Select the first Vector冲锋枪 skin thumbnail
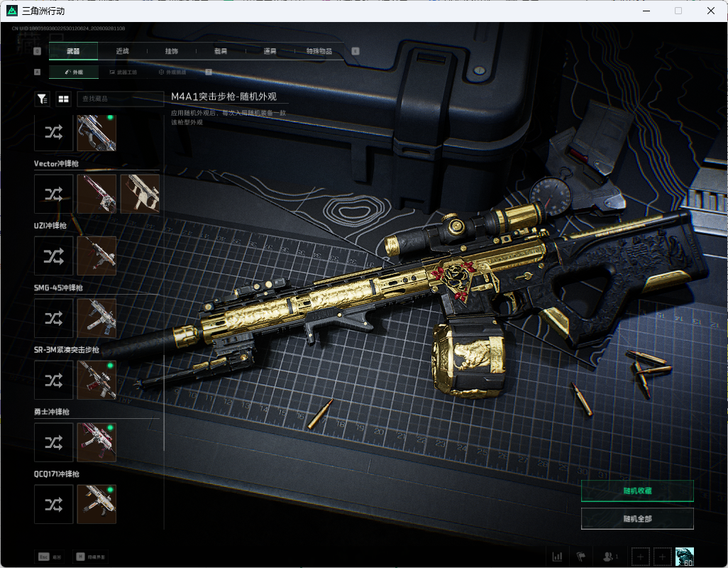This screenshot has height=568, width=728. tap(96, 194)
